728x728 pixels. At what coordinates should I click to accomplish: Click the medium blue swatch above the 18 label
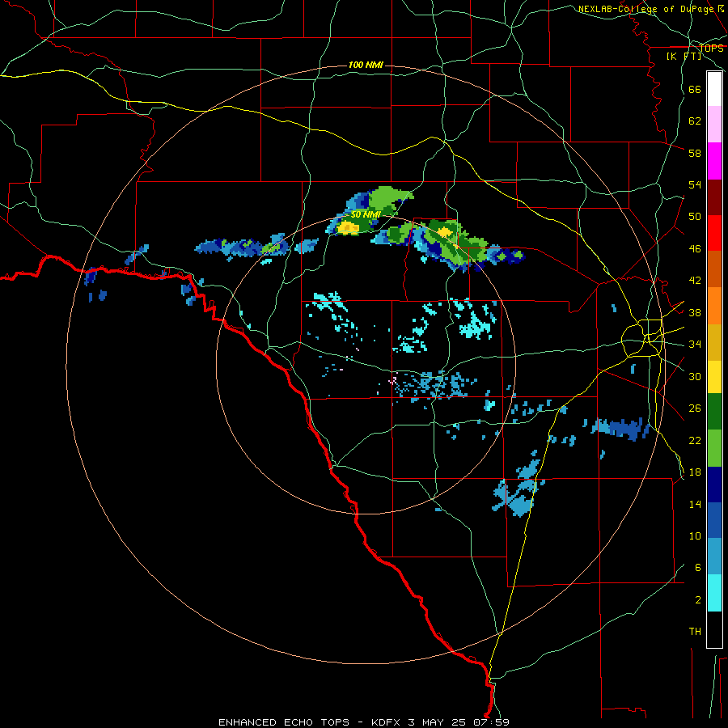[714, 521]
